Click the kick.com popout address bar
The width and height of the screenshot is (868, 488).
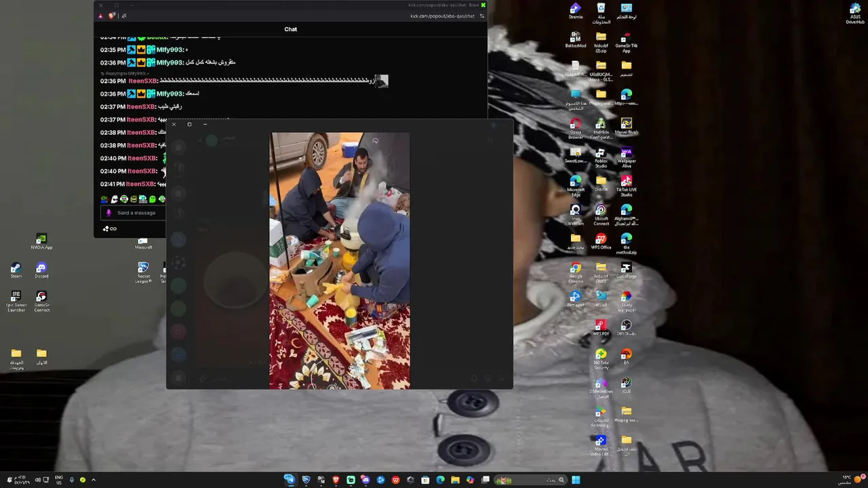click(442, 16)
